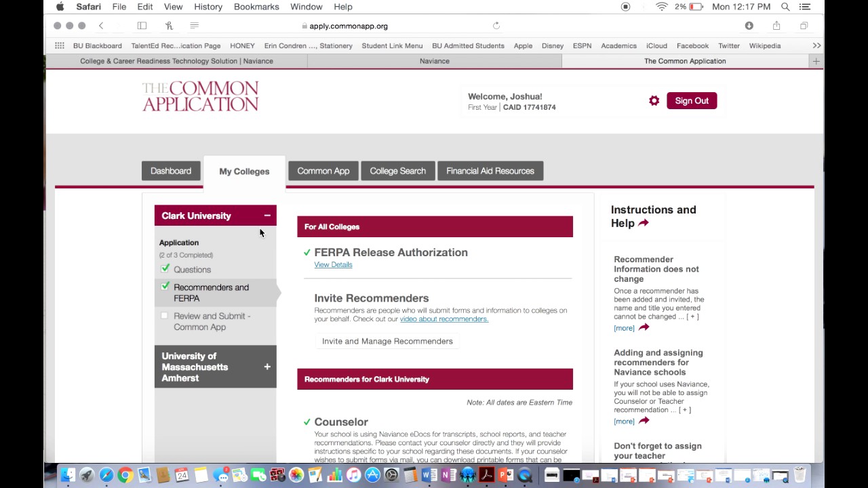
Task: Open System Preferences in the Dock
Action: pos(391,475)
